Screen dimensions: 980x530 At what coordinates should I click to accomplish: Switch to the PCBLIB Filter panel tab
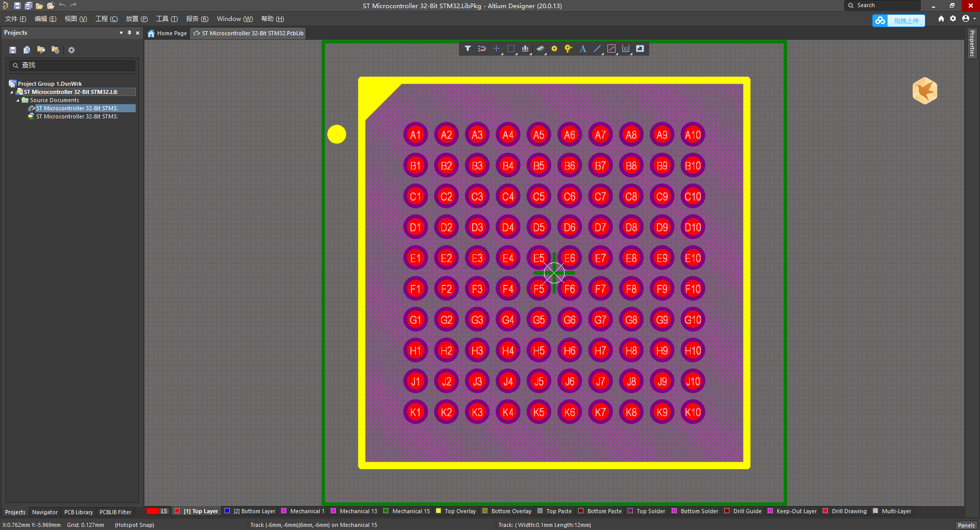tap(115, 512)
